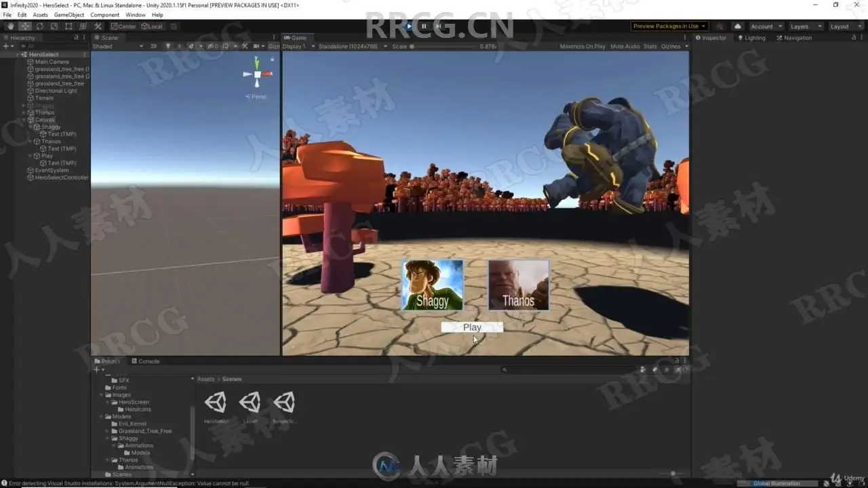Lock the Scene view rotation gizmo

click(x=272, y=59)
